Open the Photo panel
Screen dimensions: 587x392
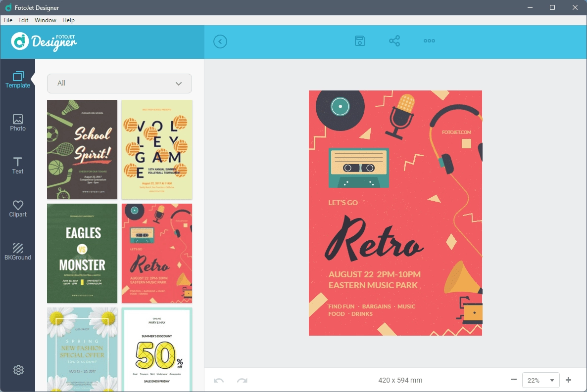tap(18, 123)
